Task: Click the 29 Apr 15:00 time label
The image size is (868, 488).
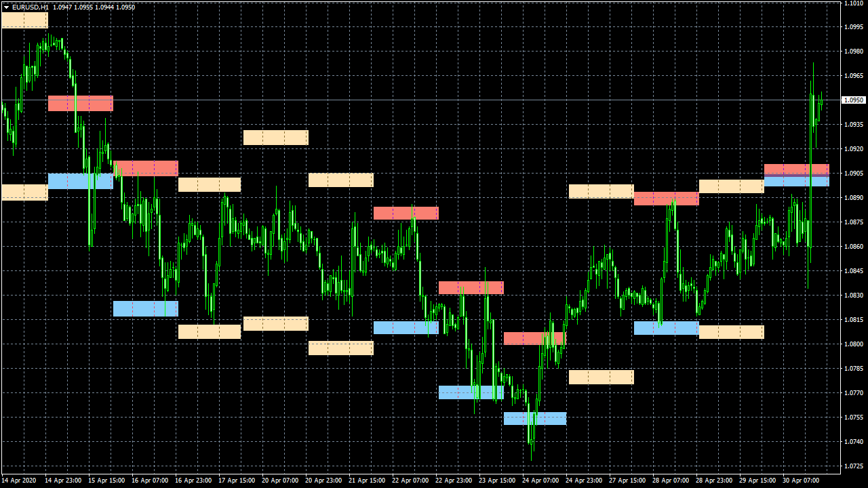Action: point(757,481)
